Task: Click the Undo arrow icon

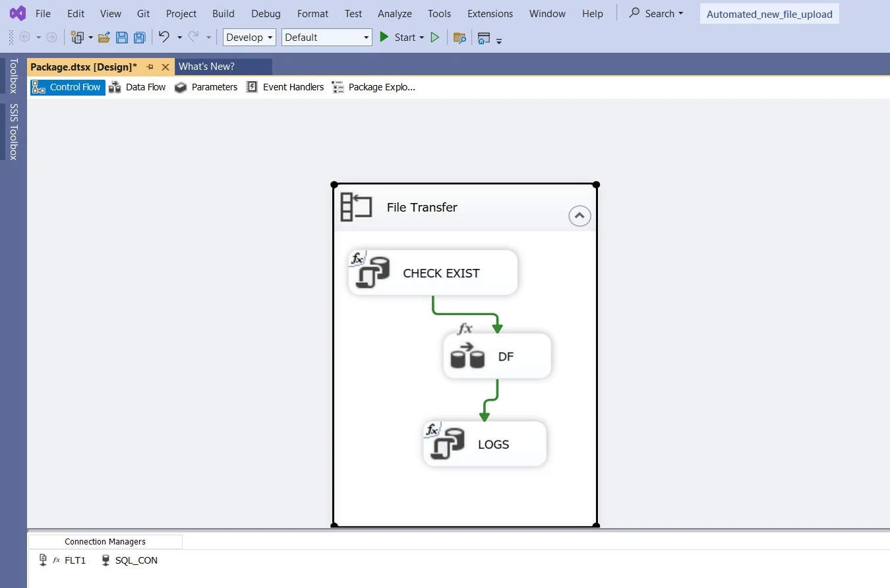Action: (x=164, y=38)
